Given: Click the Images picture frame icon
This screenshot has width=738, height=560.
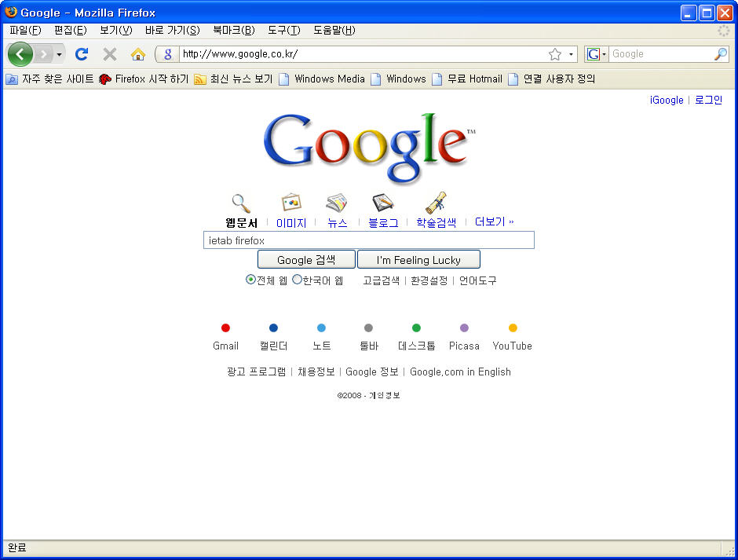Looking at the screenshot, I should [291, 203].
